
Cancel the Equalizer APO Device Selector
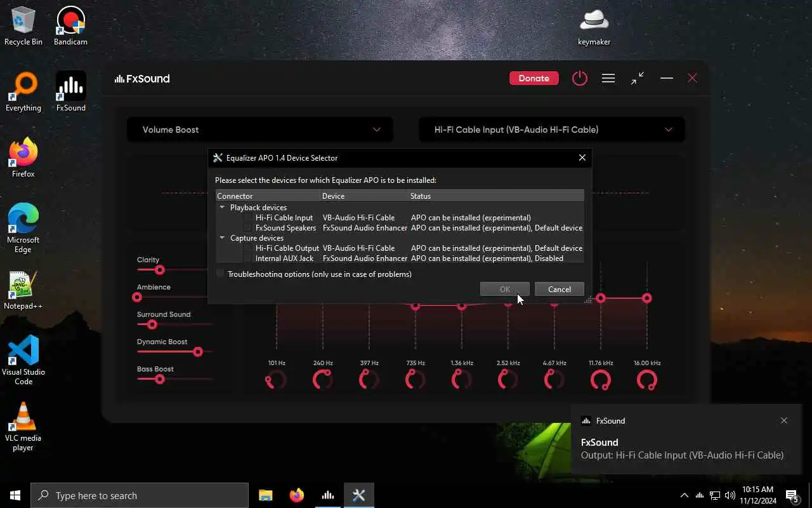click(x=560, y=289)
